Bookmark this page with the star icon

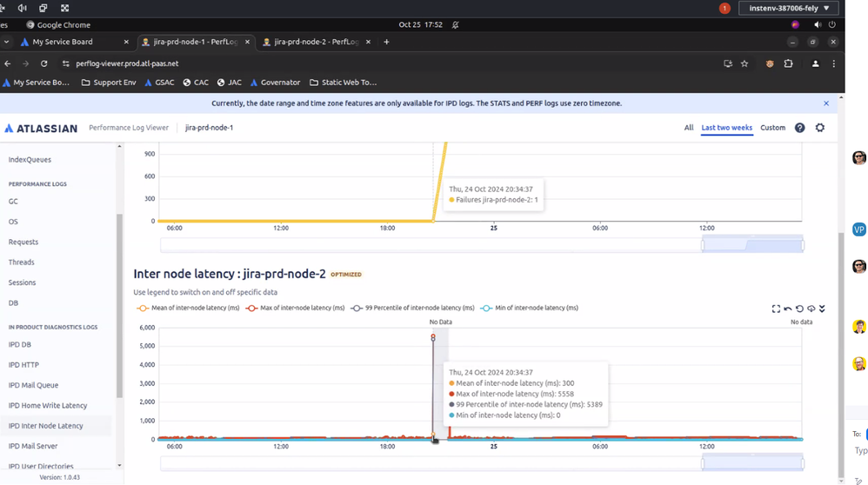pyautogui.click(x=744, y=63)
